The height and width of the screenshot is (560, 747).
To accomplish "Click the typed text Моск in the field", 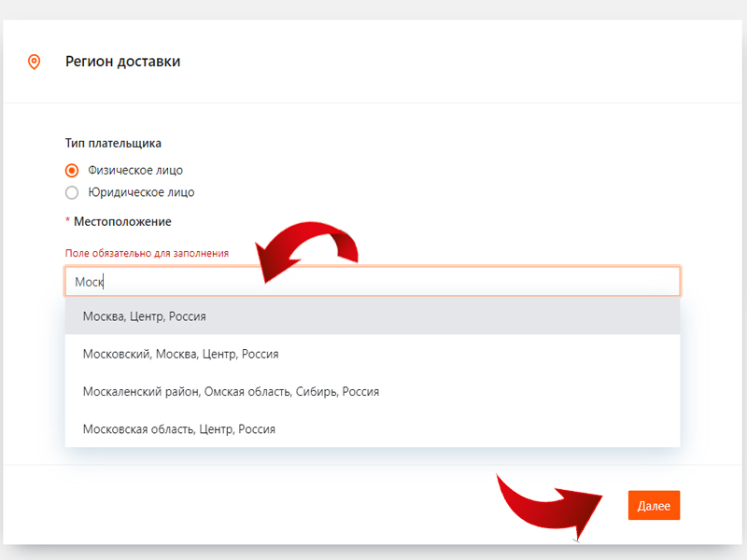I will point(90,281).
